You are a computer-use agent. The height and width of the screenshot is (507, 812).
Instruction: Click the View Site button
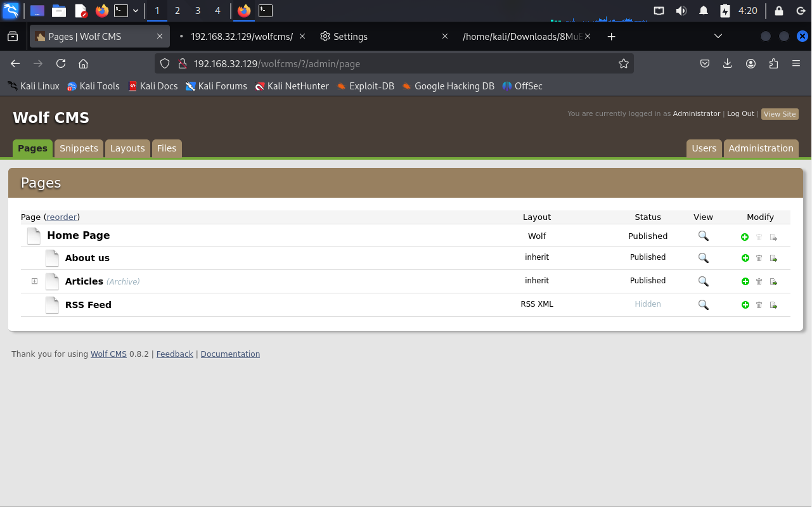[x=780, y=114]
